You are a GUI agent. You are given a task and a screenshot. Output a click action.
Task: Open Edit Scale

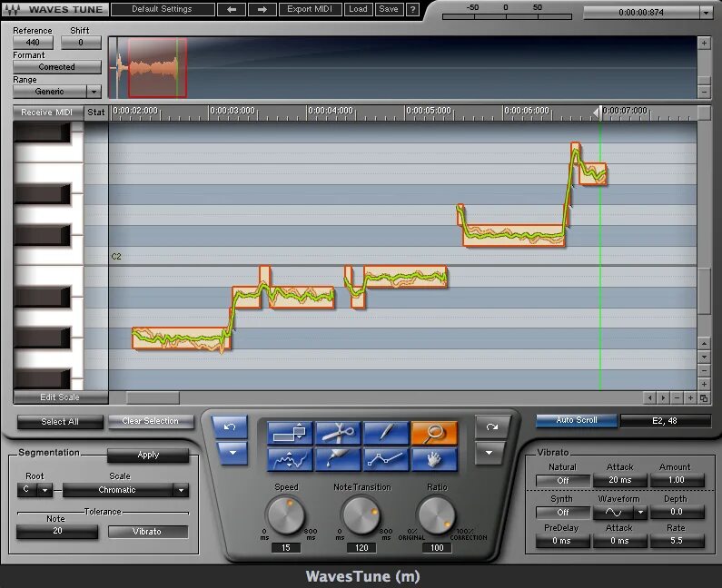click(60, 397)
